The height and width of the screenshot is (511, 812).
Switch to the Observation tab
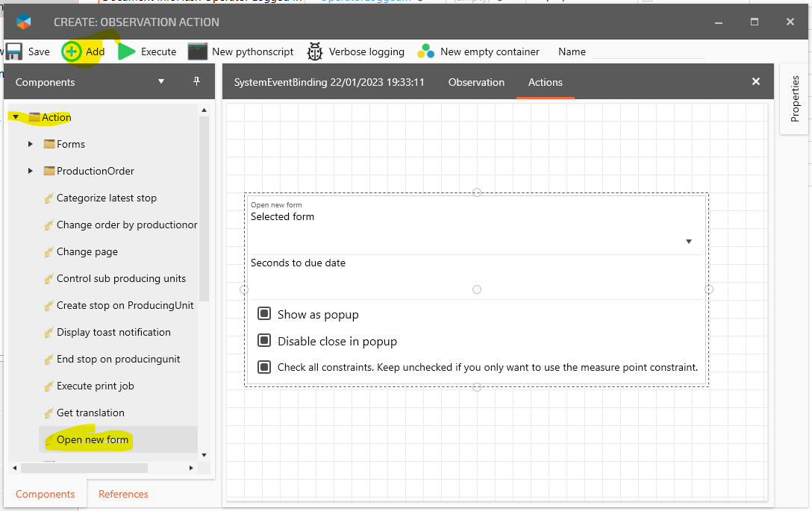coord(476,82)
